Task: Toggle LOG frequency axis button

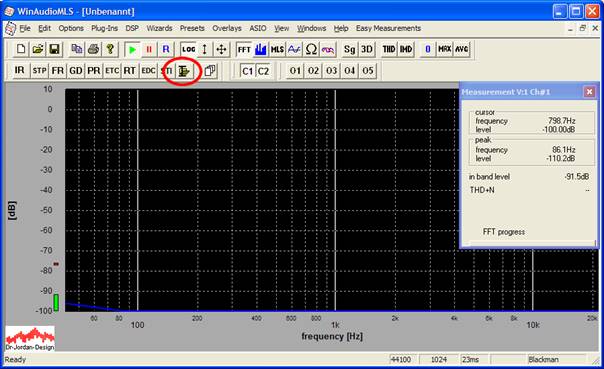Action: point(188,49)
